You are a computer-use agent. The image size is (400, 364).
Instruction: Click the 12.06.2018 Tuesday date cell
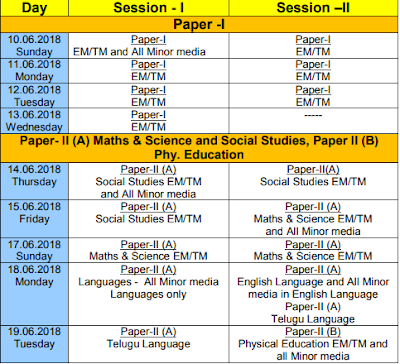pyautogui.click(x=34, y=96)
